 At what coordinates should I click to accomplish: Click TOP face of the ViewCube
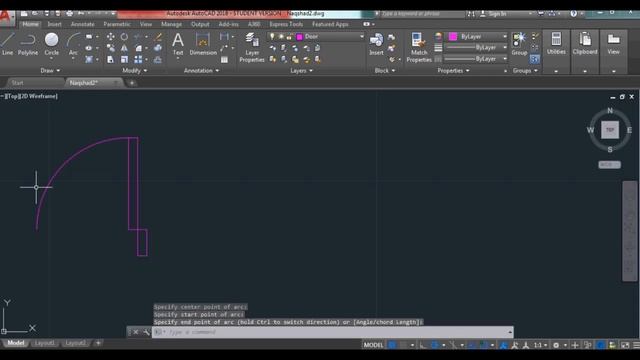609,130
